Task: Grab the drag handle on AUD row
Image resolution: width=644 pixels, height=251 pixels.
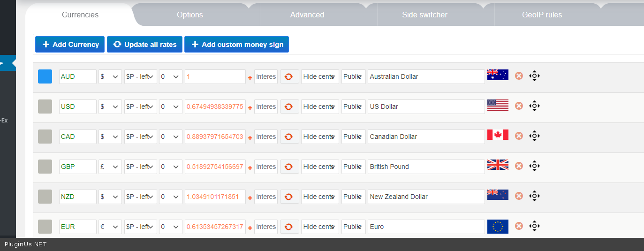Action: tap(534, 76)
